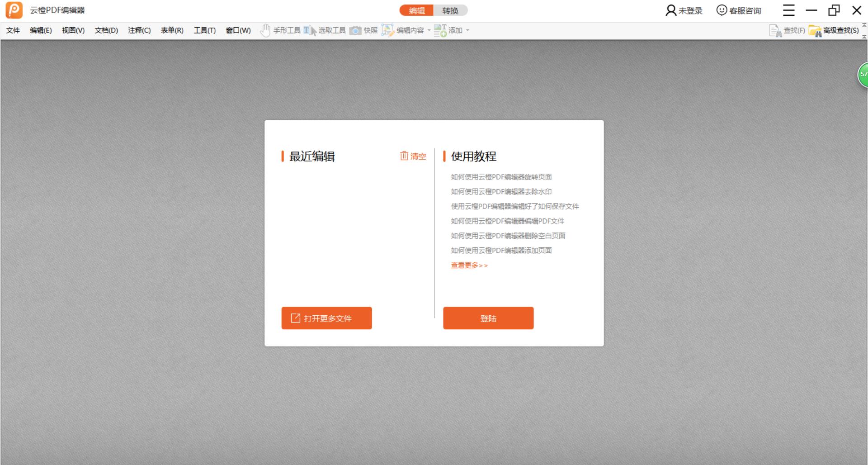This screenshot has width=868, height=465.
Task: Clear recent edits via trash icon (清空)
Action: coord(413,156)
